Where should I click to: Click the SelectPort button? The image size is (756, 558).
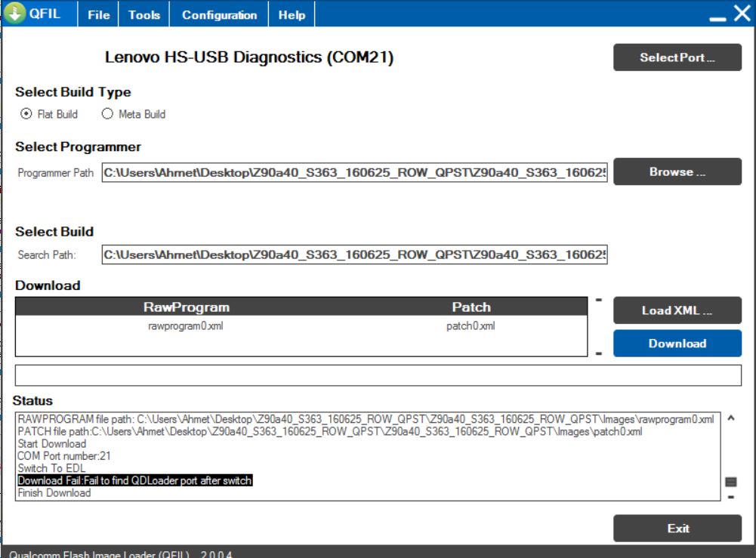pos(677,57)
